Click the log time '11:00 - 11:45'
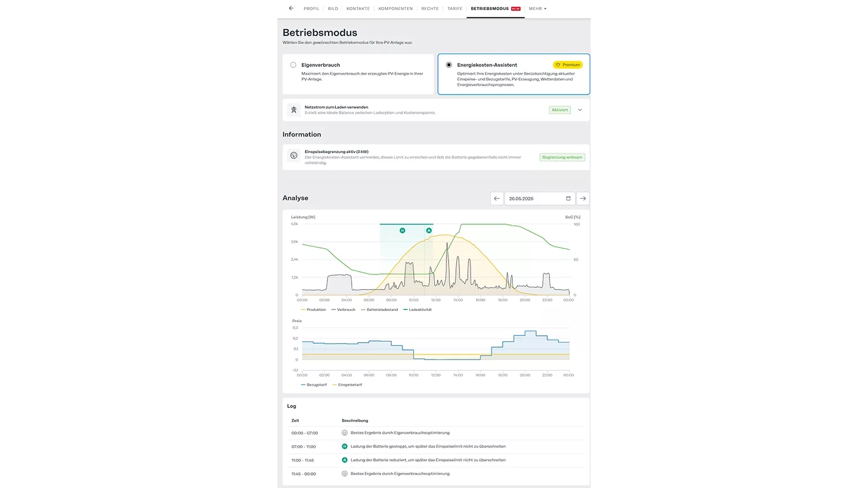The height and width of the screenshot is (488, 868). tap(303, 460)
